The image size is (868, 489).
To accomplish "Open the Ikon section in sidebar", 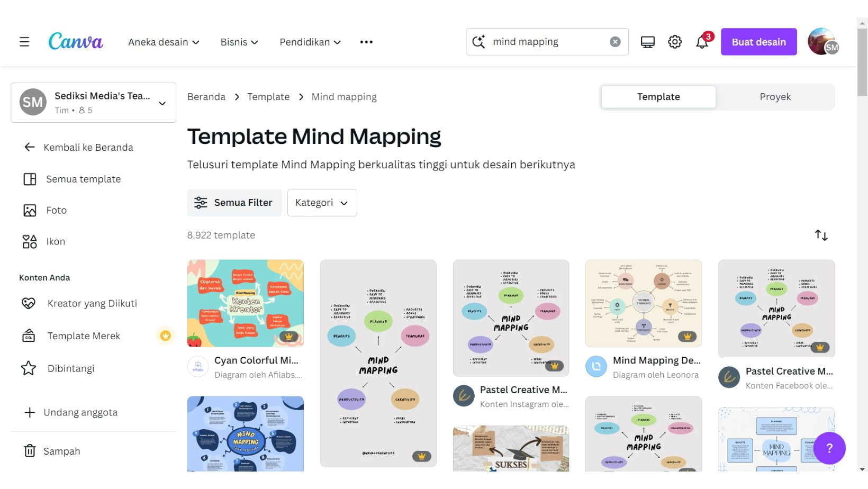I will coord(55,241).
